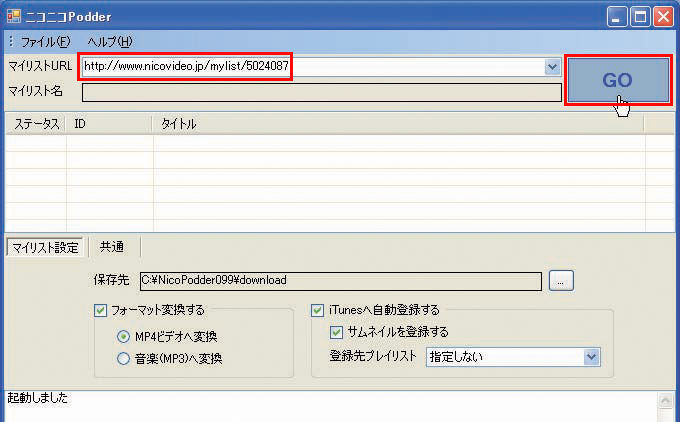Click the ID column header
Image resolution: width=680 pixels, height=422 pixels.
(108, 124)
